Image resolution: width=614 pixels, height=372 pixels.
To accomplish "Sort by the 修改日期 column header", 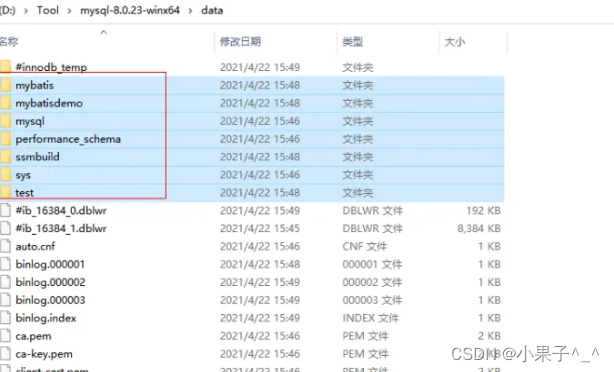I will click(x=240, y=41).
